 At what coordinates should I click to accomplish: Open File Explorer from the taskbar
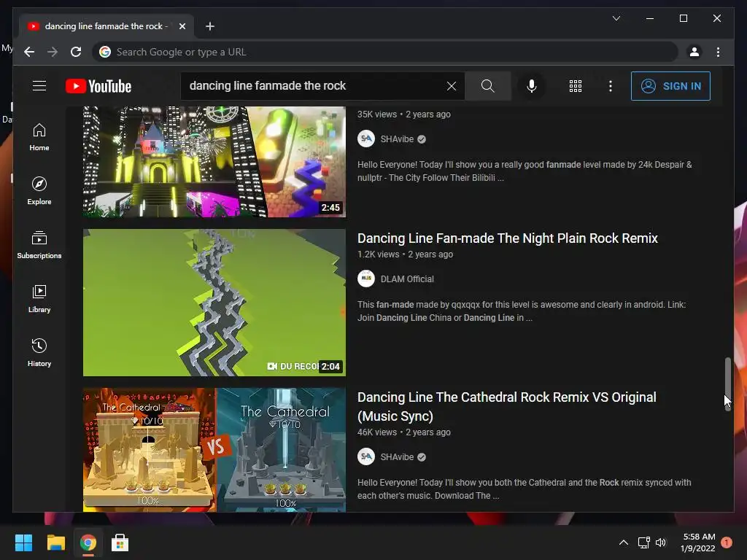click(x=55, y=542)
